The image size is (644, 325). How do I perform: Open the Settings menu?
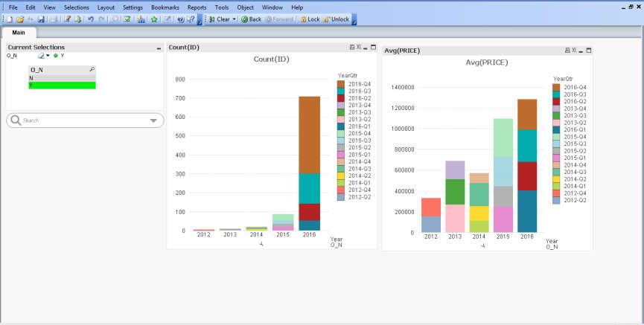tap(133, 7)
